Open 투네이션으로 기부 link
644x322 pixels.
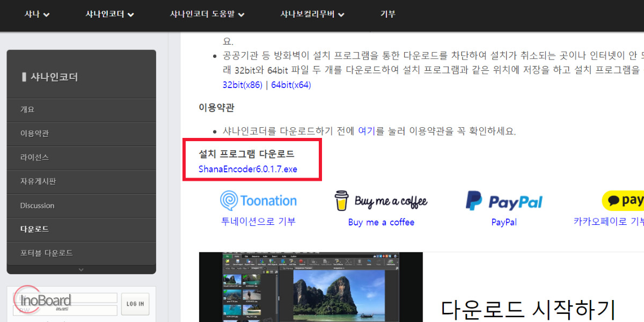coord(258,221)
